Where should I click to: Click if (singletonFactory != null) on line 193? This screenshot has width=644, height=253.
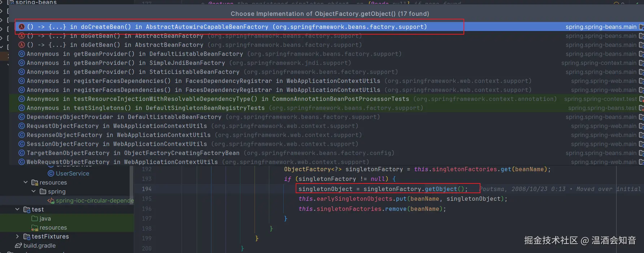(x=340, y=179)
